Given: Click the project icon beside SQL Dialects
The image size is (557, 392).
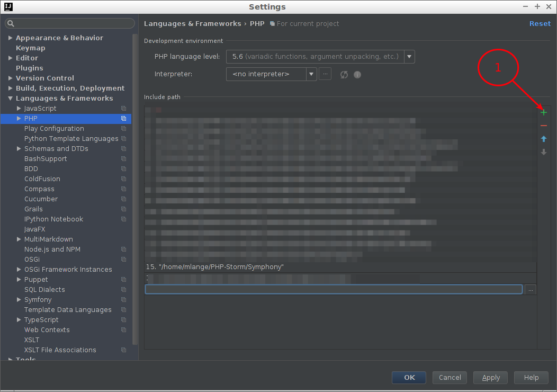Looking at the screenshot, I should tap(123, 289).
